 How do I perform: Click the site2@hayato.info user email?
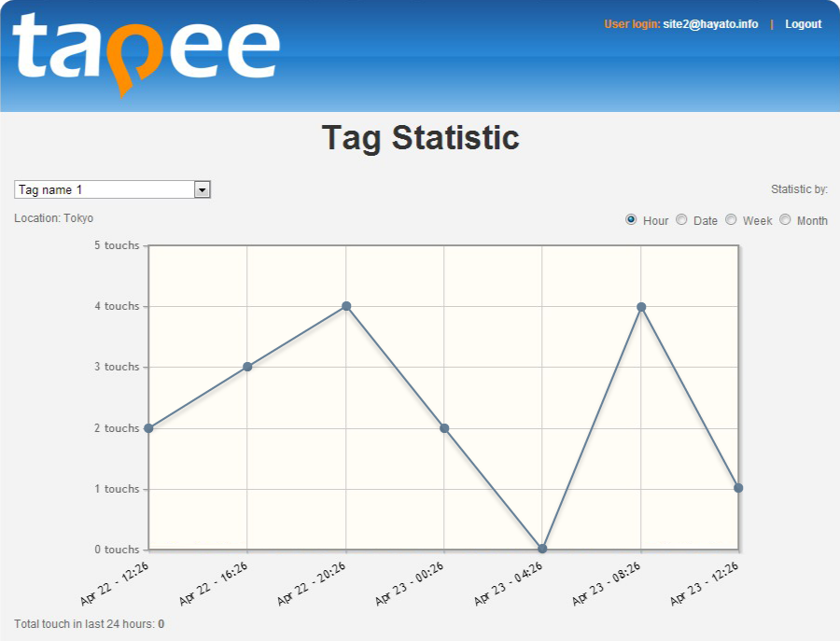tap(710, 24)
